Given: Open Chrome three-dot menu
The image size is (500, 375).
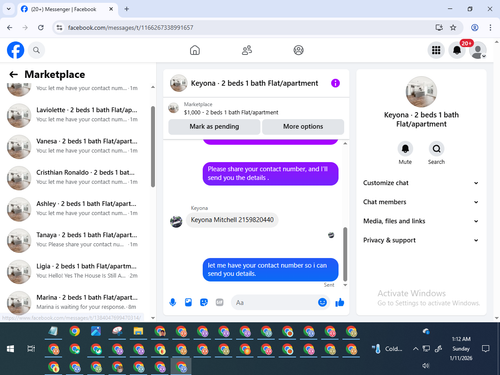Looking at the screenshot, I should [490, 28].
